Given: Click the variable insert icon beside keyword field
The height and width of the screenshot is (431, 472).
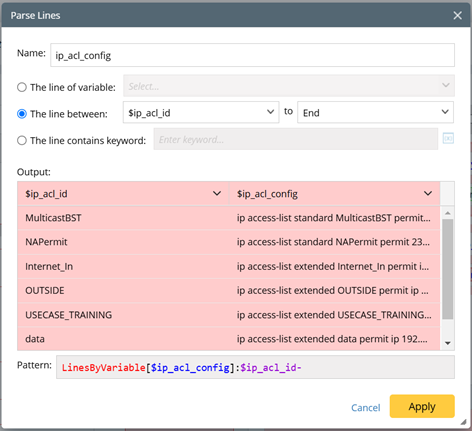Looking at the screenshot, I should (x=448, y=138).
